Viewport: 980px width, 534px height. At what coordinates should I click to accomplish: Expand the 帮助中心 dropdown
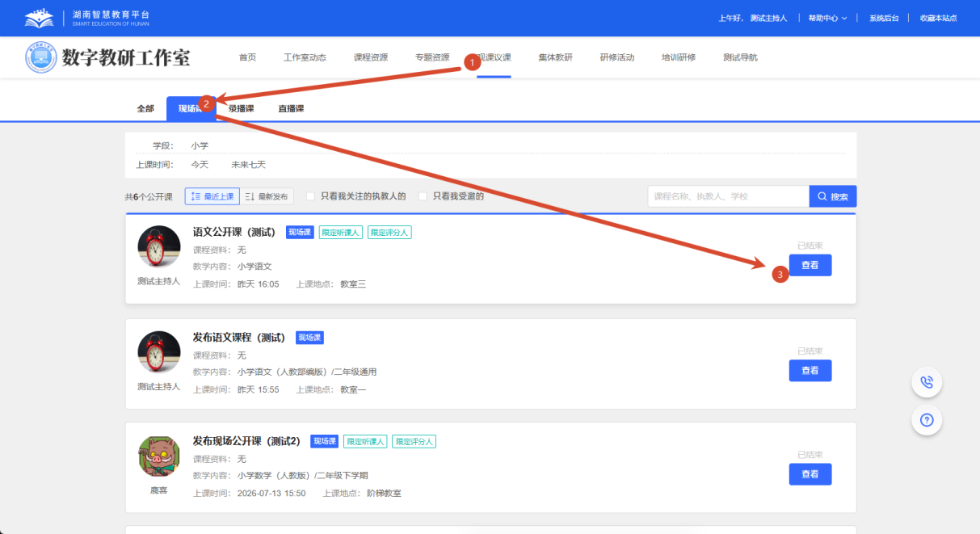(x=827, y=18)
